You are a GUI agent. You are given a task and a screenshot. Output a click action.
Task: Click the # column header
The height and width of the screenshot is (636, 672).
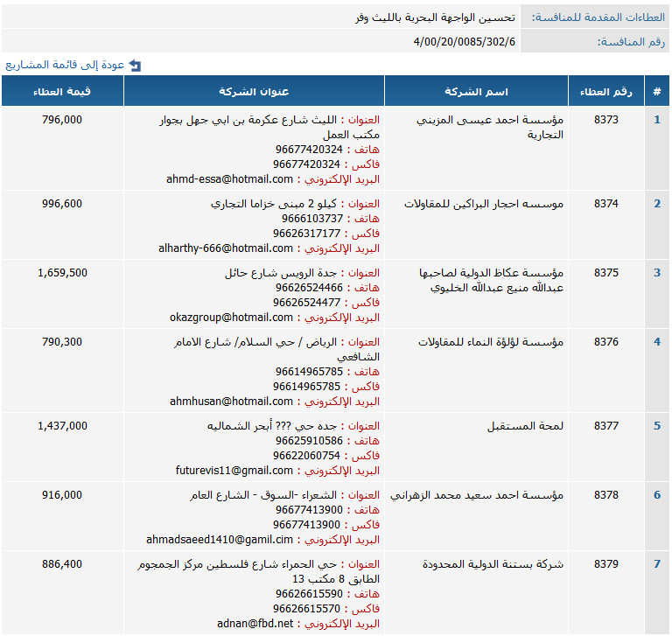tap(657, 92)
